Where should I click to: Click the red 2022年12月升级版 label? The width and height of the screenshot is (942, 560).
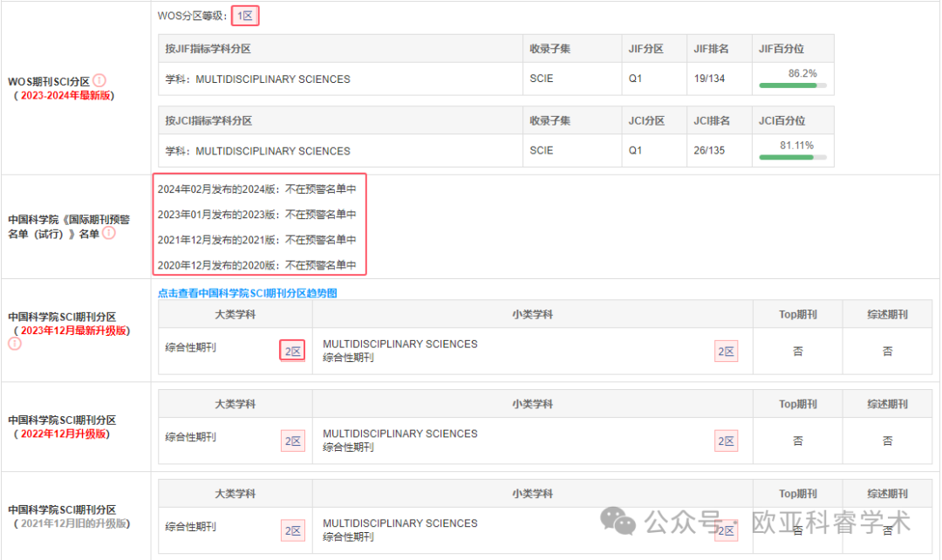(x=63, y=434)
